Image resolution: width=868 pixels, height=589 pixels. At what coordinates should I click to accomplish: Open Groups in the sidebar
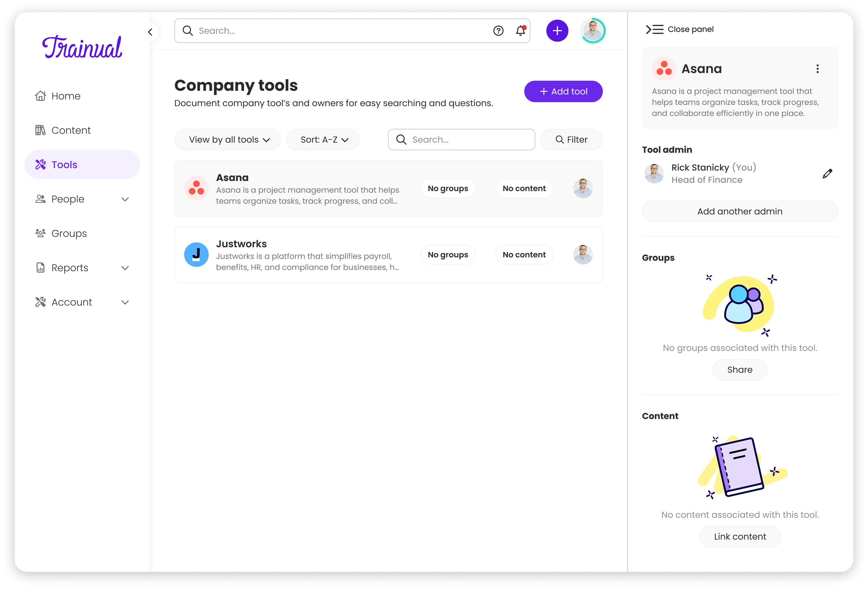(x=69, y=233)
